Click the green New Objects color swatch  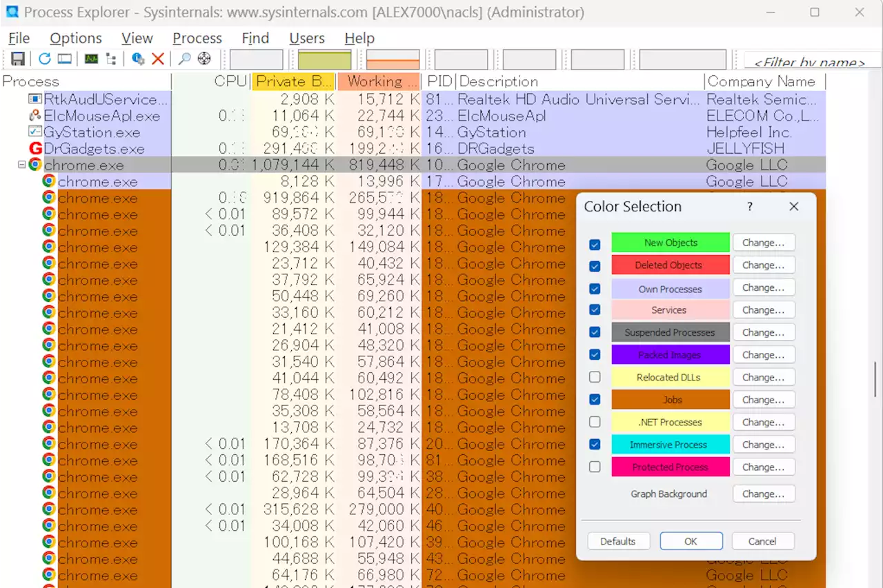pyautogui.click(x=671, y=243)
